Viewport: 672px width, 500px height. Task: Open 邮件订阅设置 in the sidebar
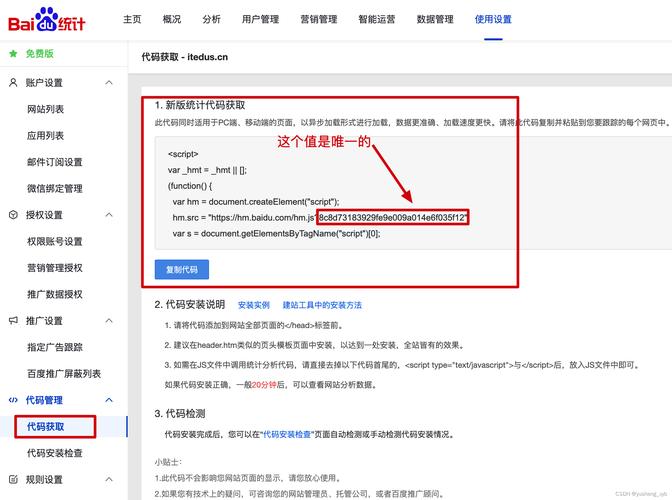click(55, 162)
